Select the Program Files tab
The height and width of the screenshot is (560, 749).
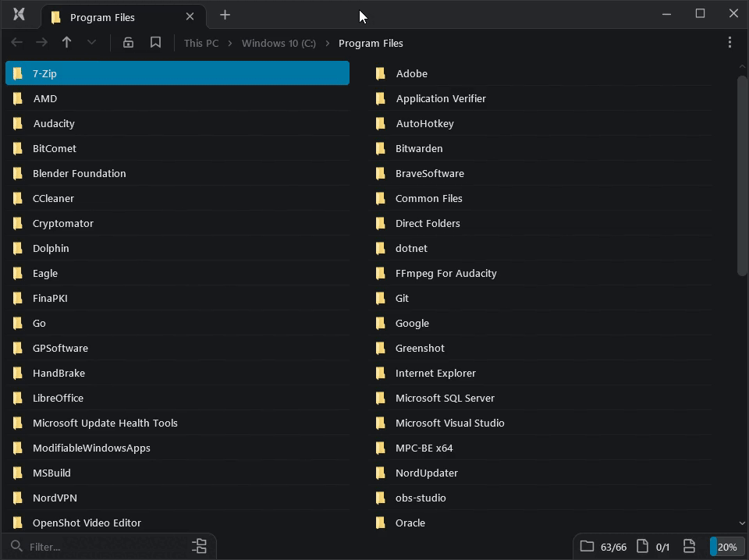124,16
